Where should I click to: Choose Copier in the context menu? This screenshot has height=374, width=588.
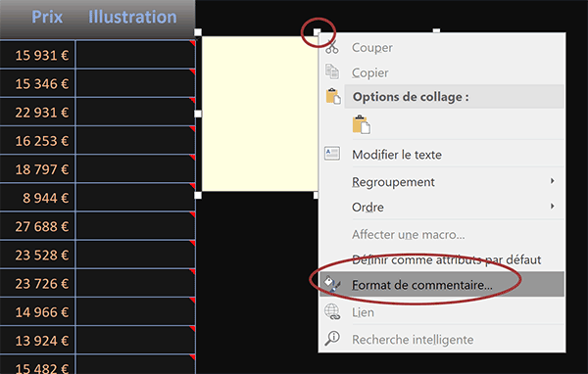[x=442, y=72]
